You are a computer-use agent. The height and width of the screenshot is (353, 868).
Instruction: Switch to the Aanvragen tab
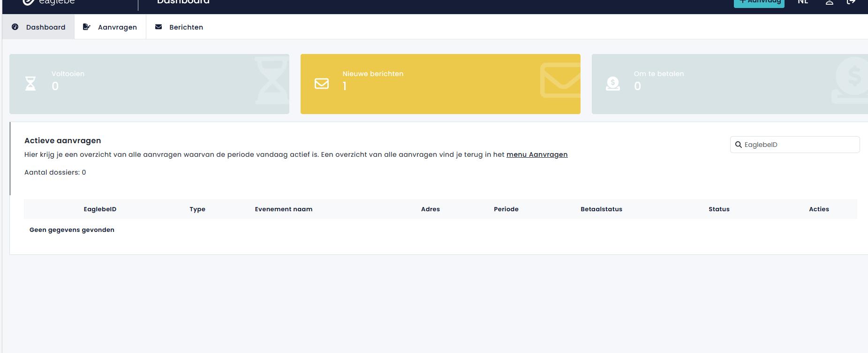(110, 27)
